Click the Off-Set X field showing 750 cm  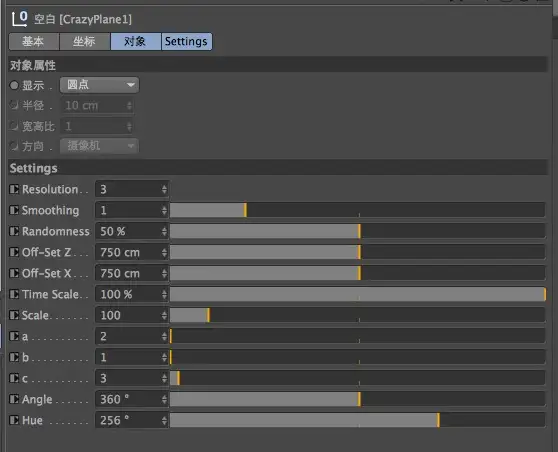(x=132, y=273)
